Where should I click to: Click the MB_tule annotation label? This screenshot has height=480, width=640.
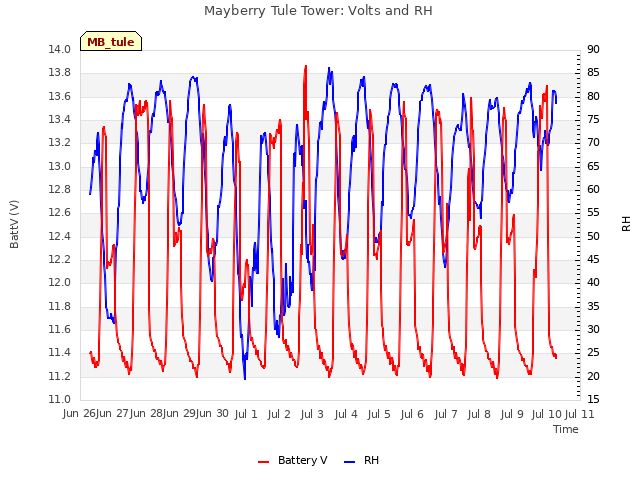coord(111,41)
